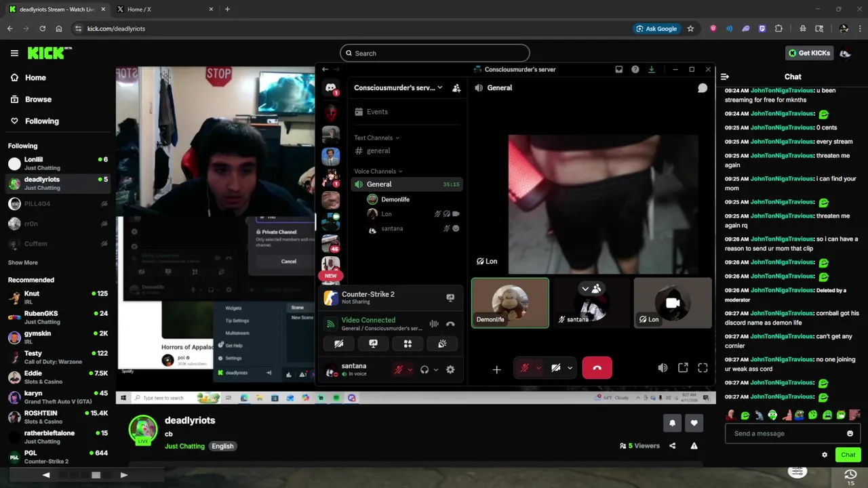Click the KICK logo
The width and height of the screenshot is (868, 488).
[50, 53]
